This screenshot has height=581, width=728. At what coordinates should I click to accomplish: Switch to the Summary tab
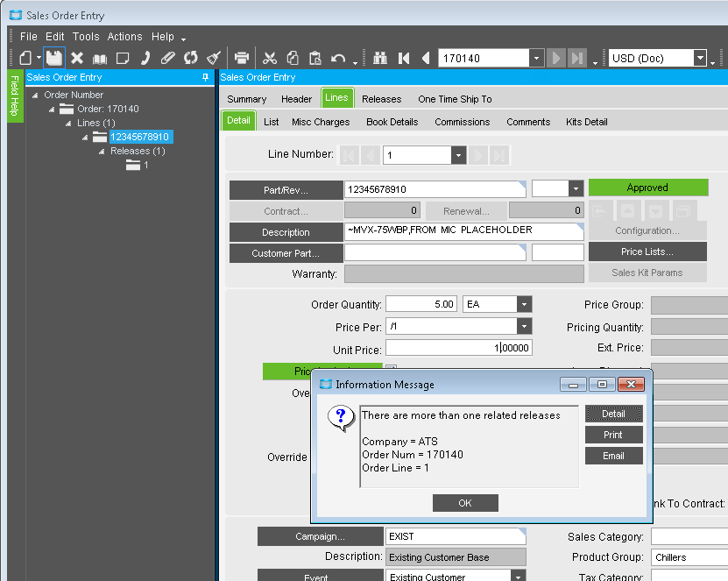[246, 99]
